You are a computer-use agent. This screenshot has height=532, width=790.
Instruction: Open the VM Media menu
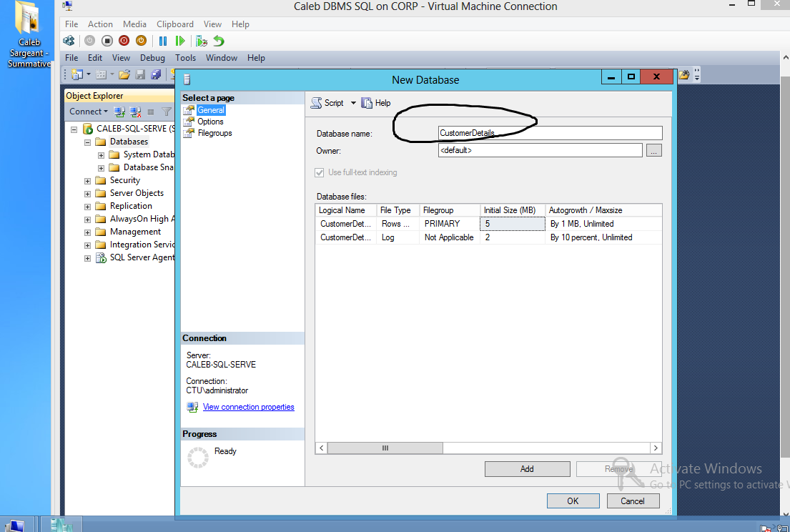[x=134, y=24]
